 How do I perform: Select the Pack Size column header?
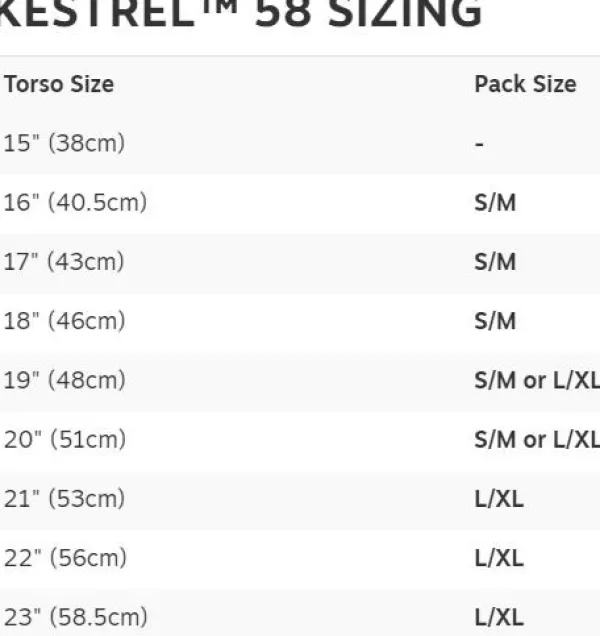point(525,84)
